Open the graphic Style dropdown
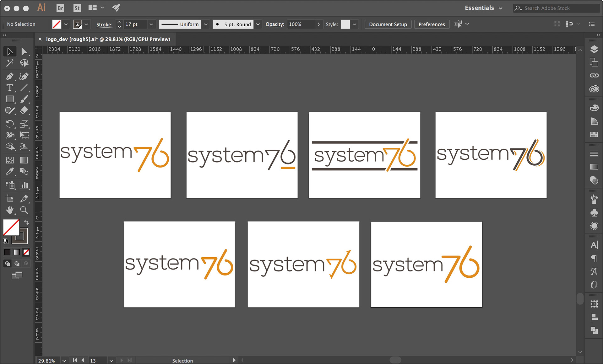Viewport: 603px width, 364px height. pyautogui.click(x=355, y=24)
